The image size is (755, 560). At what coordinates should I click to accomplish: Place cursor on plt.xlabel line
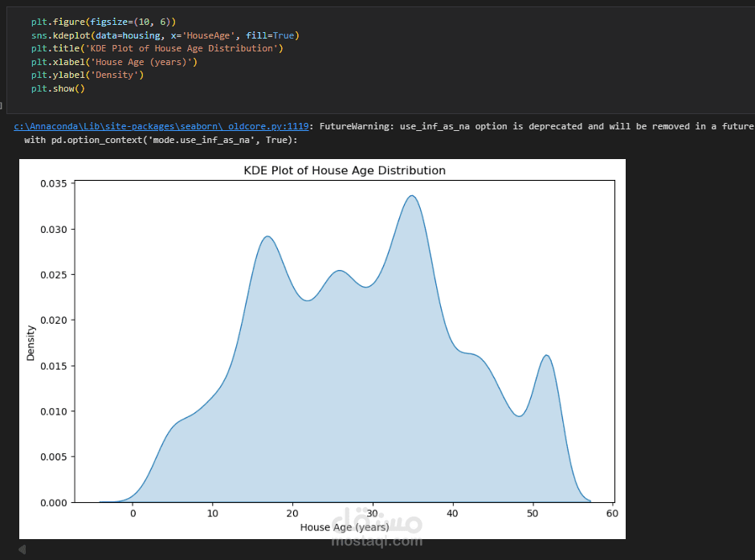(x=115, y=62)
